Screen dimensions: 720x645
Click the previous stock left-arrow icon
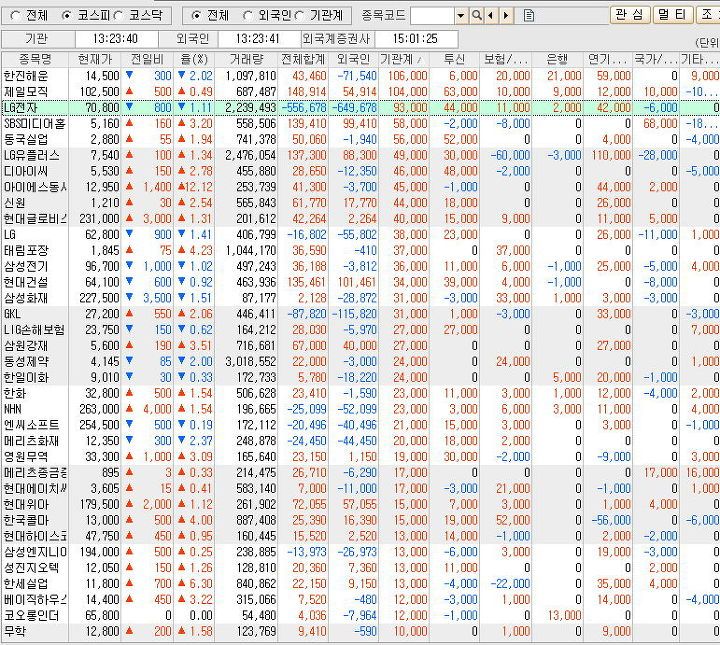[491, 16]
